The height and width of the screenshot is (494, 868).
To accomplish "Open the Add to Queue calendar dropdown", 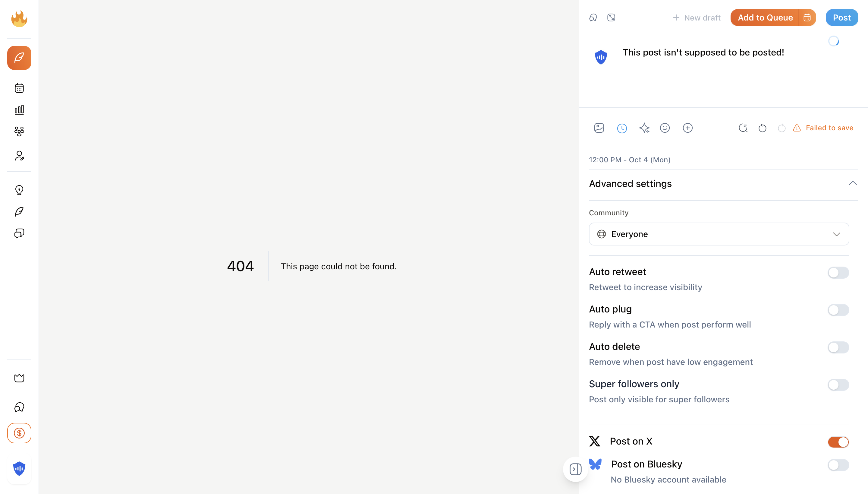I will 807,17.
